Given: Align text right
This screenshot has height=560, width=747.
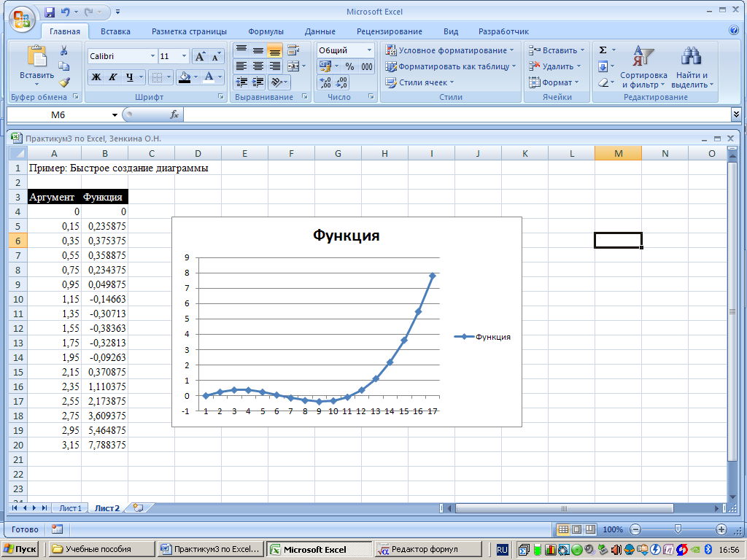Looking at the screenshot, I should [x=275, y=66].
